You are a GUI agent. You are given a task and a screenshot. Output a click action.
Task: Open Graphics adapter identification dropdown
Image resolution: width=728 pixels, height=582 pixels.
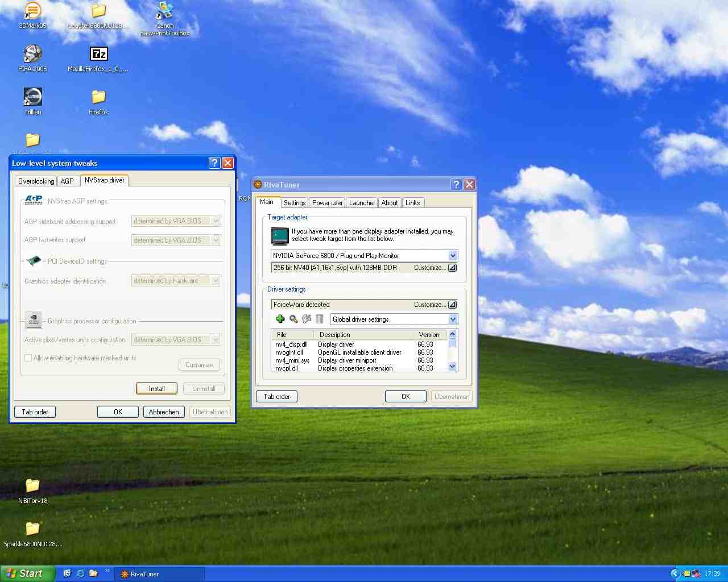click(216, 281)
